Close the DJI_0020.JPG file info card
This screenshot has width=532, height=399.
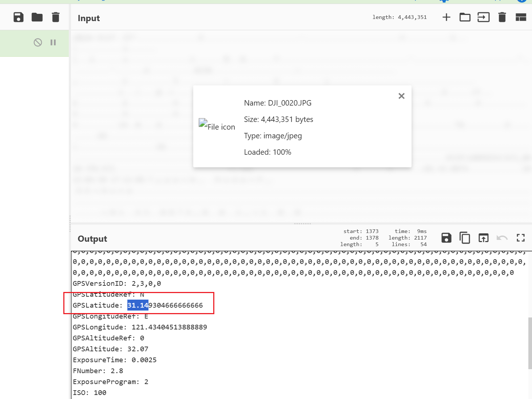point(401,96)
